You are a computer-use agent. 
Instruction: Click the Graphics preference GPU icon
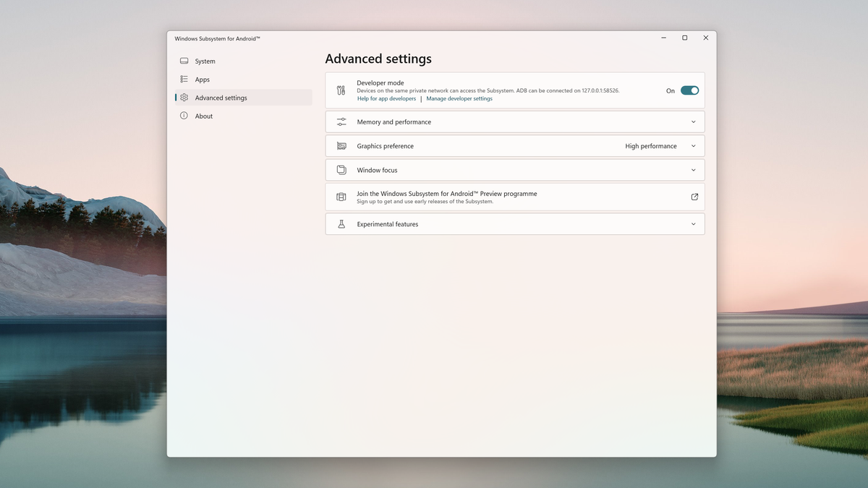pos(341,145)
